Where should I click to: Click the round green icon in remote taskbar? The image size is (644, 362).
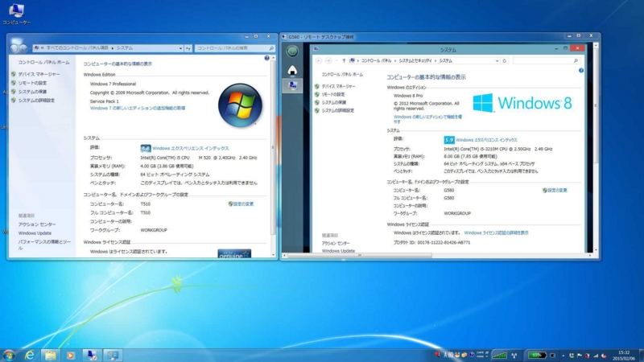pyautogui.click(x=292, y=51)
